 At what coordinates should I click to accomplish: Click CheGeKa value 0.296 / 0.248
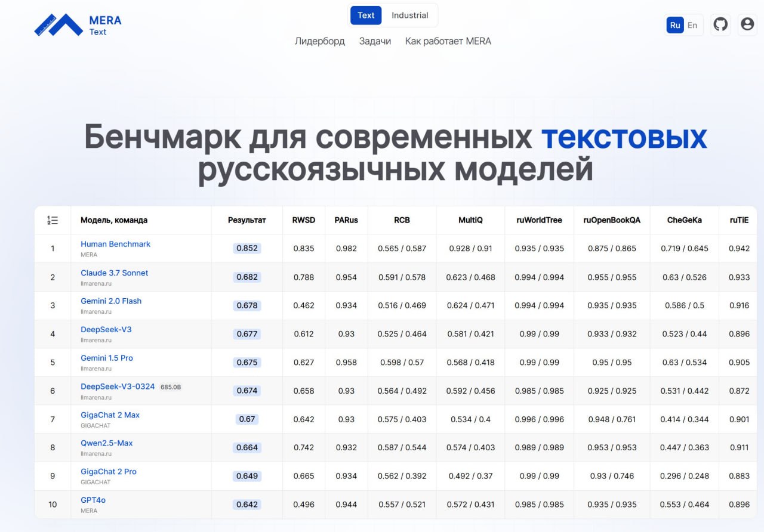click(x=685, y=476)
